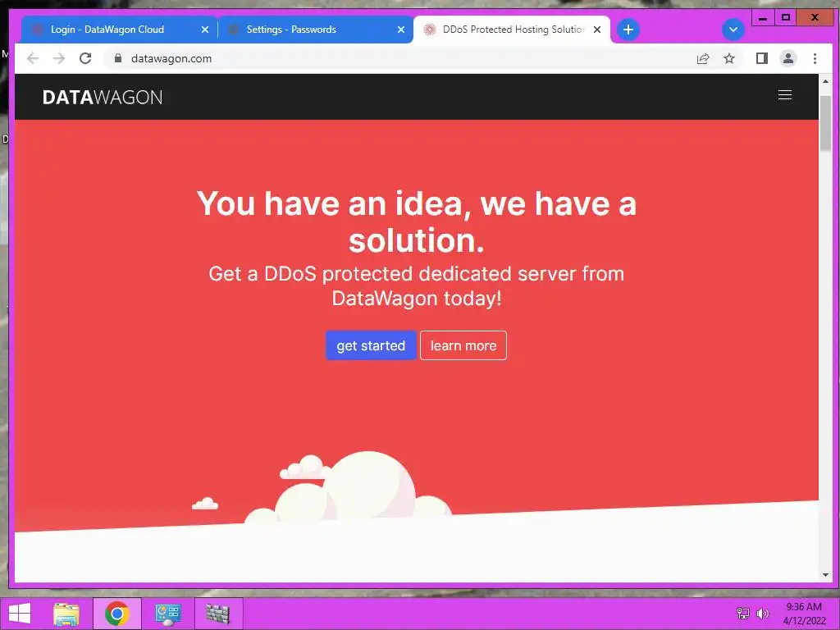Maximize the Chrome window
This screenshot has width=840, height=630.
click(x=785, y=18)
